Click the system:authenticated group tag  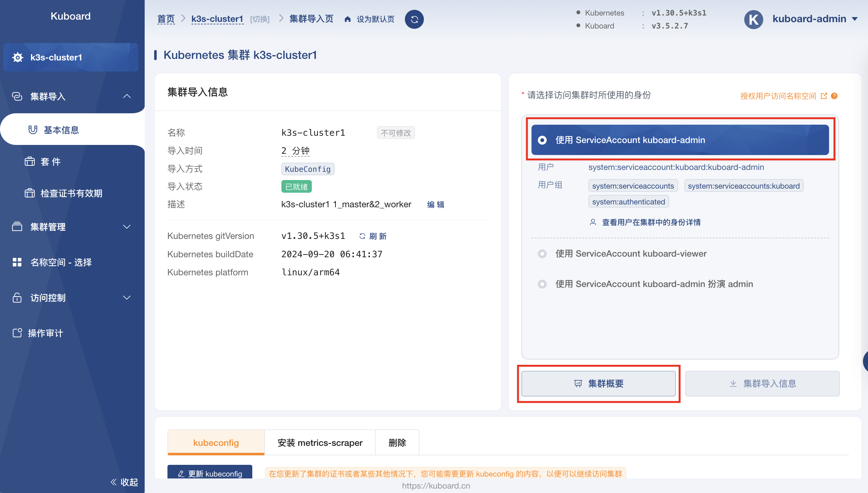coord(629,202)
